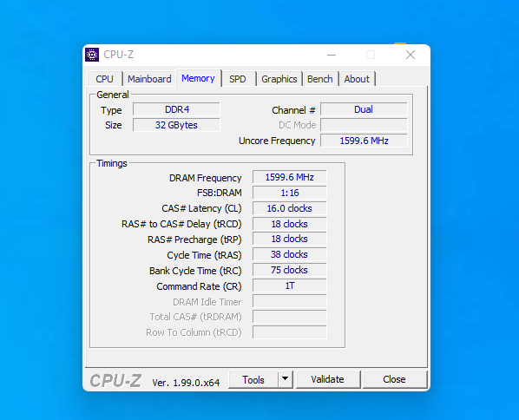This screenshot has height=420, width=519.
Task: Click the Close button at bottom
Action: pyautogui.click(x=394, y=379)
